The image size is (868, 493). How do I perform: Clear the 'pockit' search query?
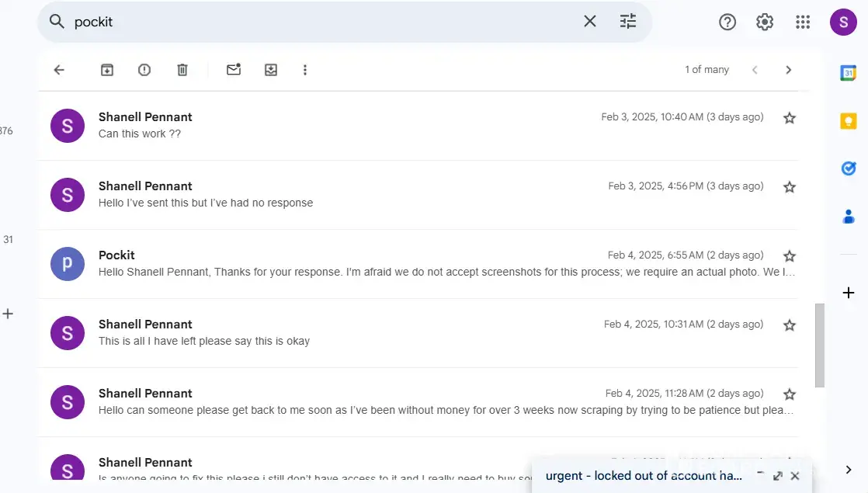pos(590,22)
